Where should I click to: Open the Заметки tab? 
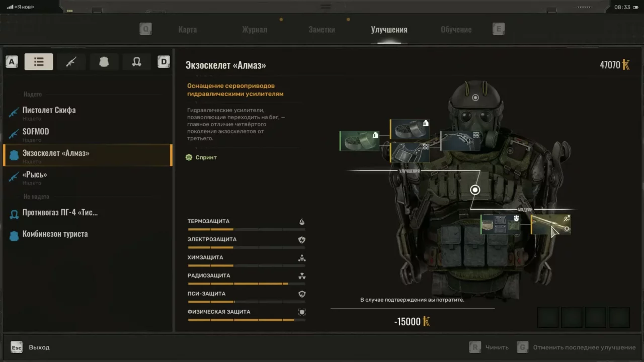coord(322,30)
